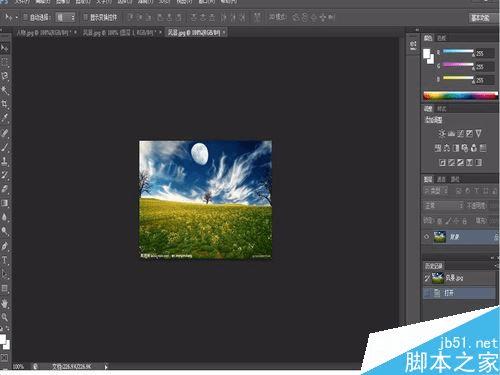
Task: Pick a color from the spectrum ramp
Action: (x=459, y=96)
